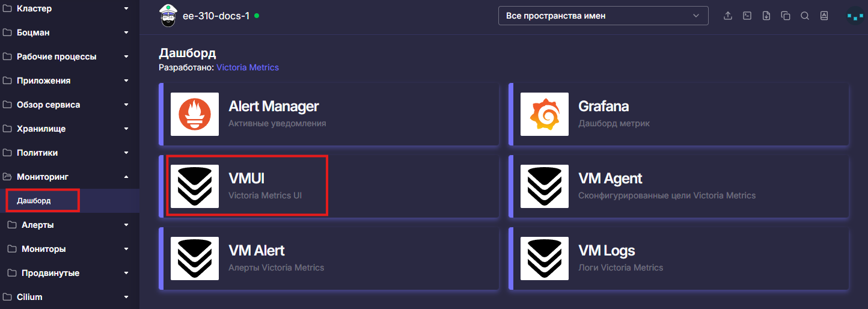
Task: Click folder icon beside Боцман
Action: click(7, 32)
